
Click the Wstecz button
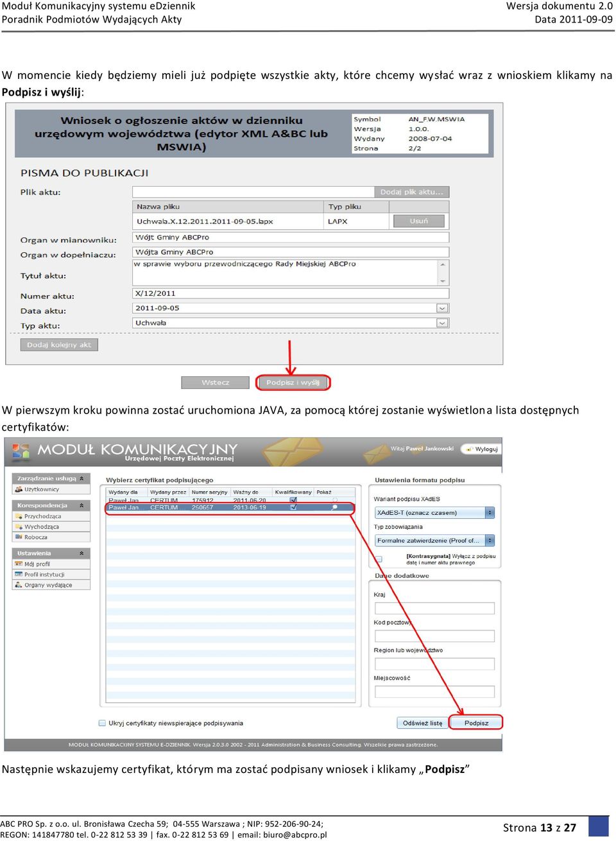(216, 383)
